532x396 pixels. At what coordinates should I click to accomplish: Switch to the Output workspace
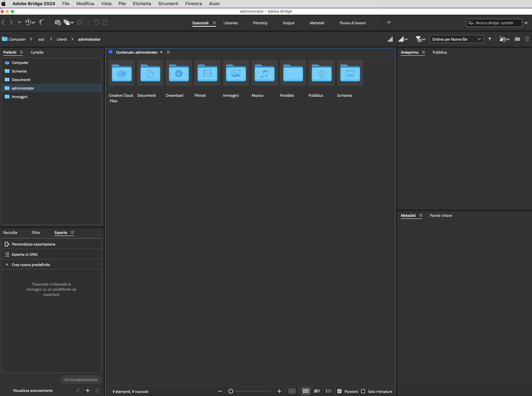(288, 23)
